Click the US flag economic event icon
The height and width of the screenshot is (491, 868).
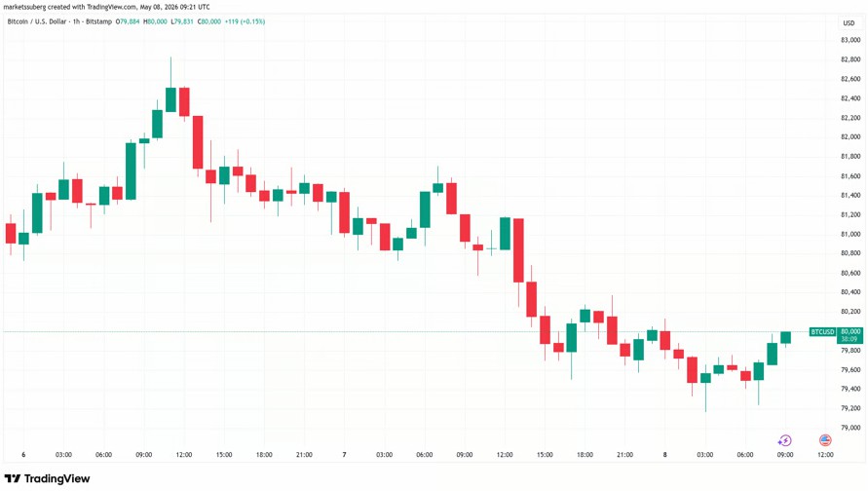tap(825, 440)
